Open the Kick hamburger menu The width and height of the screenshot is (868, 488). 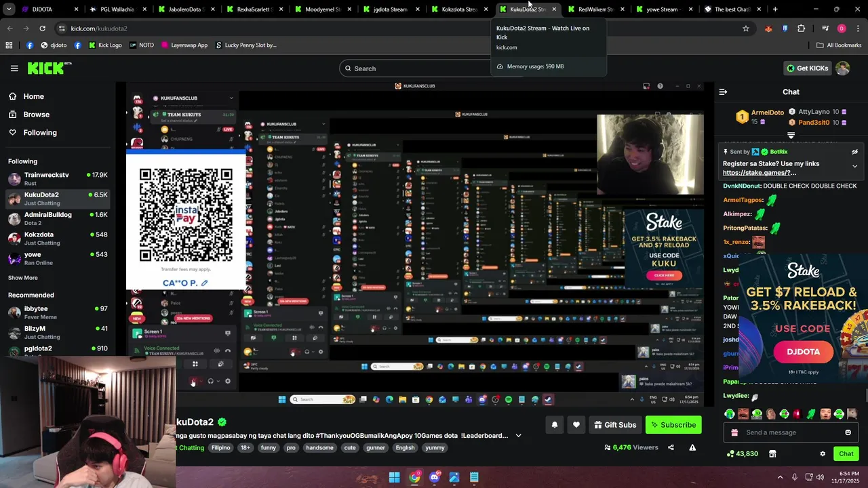(x=14, y=68)
